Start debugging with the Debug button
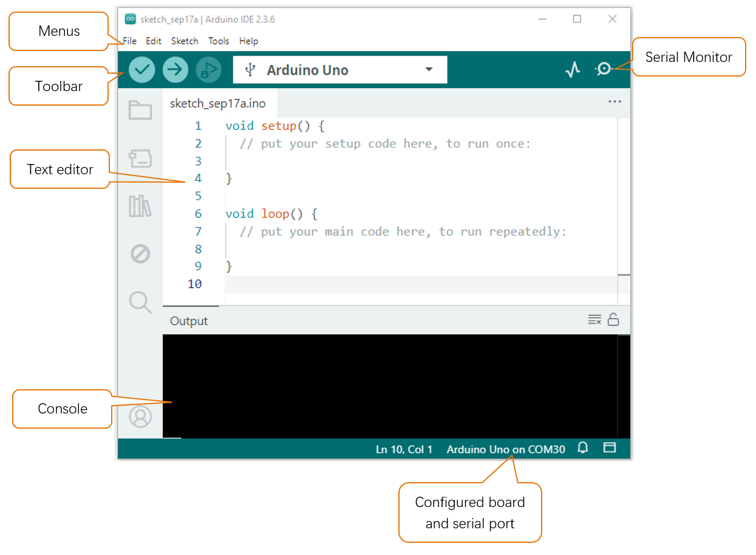This screenshot has width=756, height=555. coord(209,70)
